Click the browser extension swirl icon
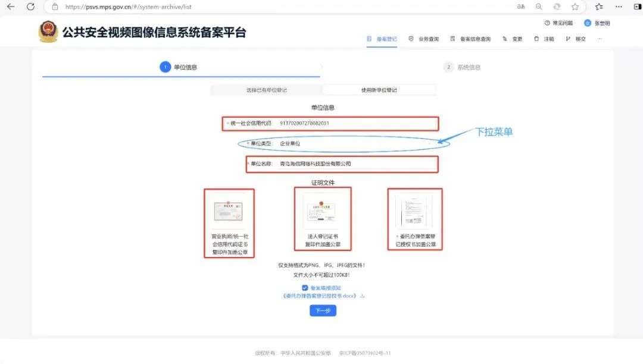The width and height of the screenshot is (643, 364). pos(557,7)
